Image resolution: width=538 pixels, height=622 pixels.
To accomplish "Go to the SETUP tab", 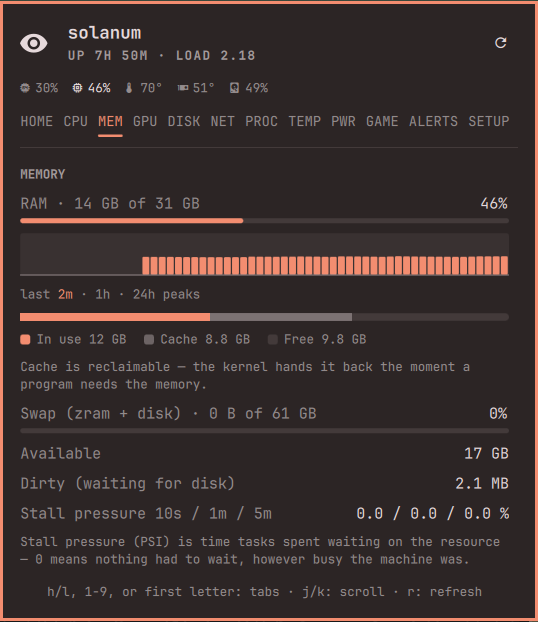I will click(489, 121).
